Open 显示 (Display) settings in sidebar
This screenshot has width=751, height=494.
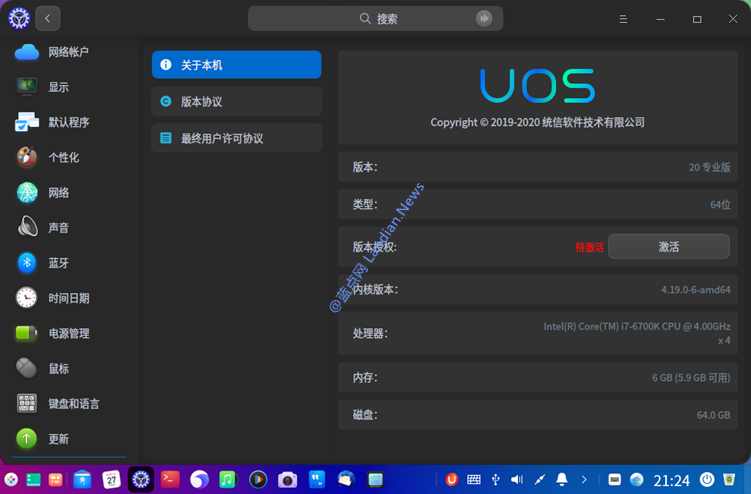[58, 87]
